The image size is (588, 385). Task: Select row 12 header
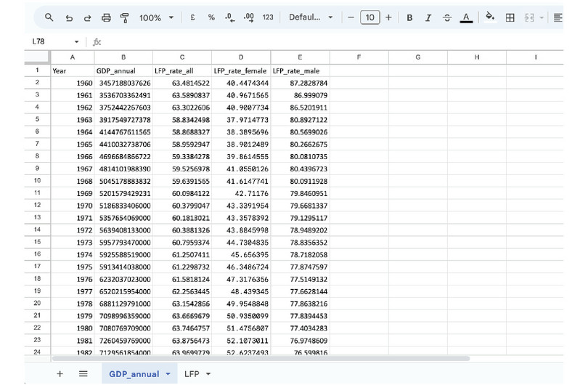click(x=37, y=206)
